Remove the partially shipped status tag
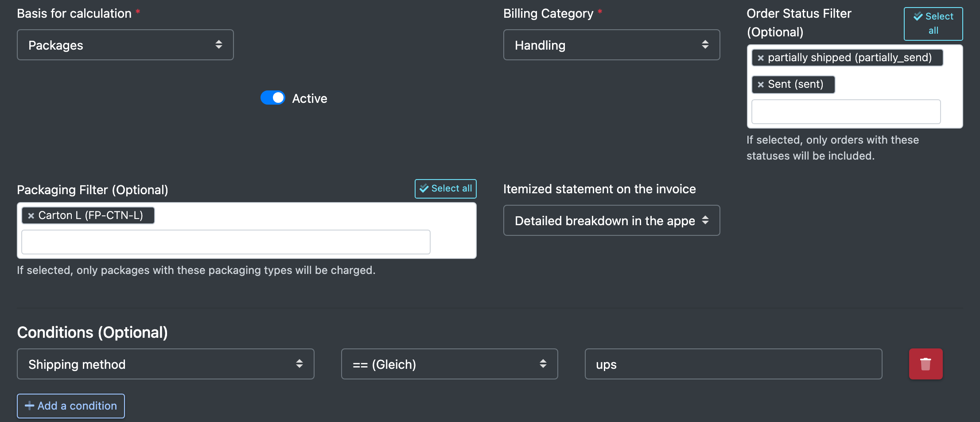 [761, 58]
